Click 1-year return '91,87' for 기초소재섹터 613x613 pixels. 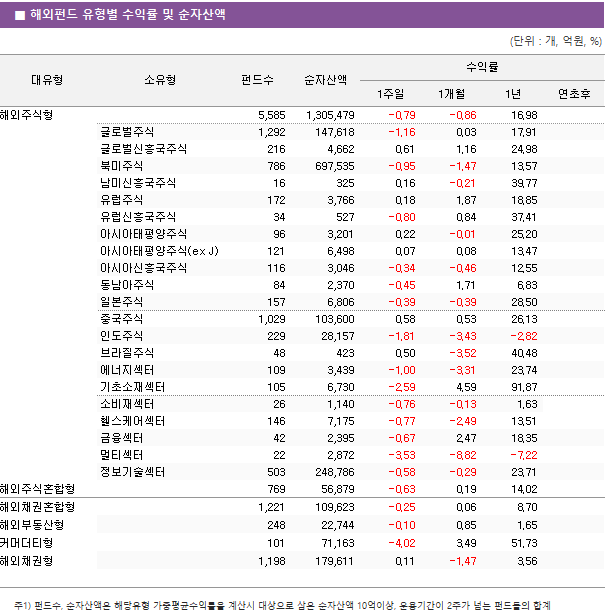524,387
